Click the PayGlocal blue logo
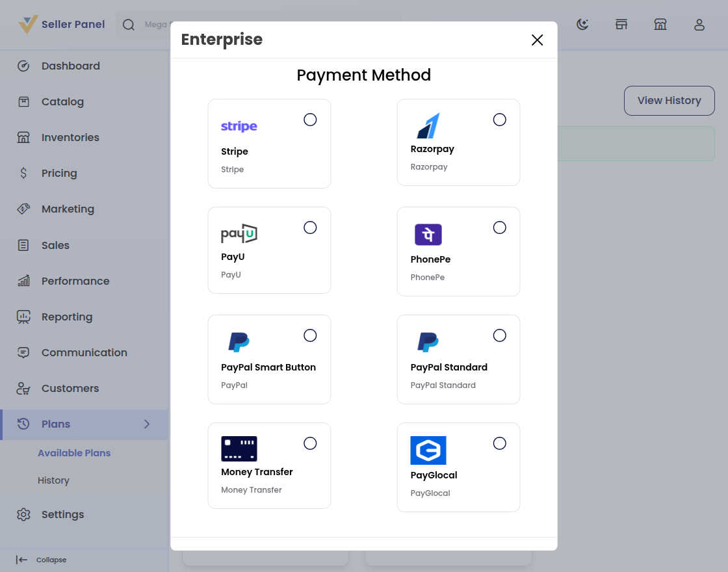This screenshot has width=728, height=572. [428, 450]
